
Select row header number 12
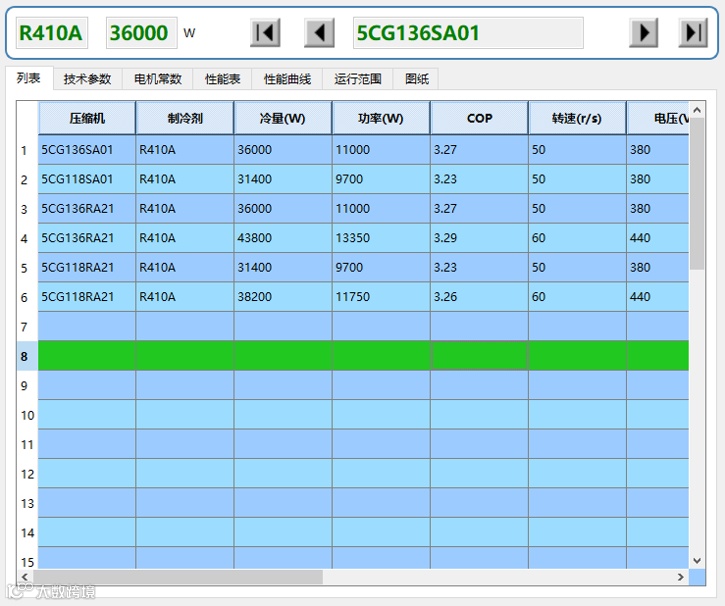(x=27, y=474)
